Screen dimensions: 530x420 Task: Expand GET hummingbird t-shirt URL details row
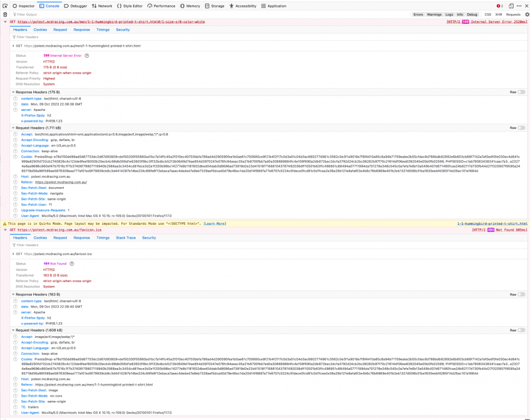coord(13,46)
